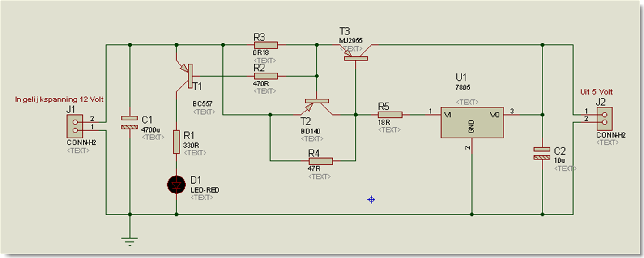
Task: Select the 10u capacitor C2 symbol
Action: 542,153
